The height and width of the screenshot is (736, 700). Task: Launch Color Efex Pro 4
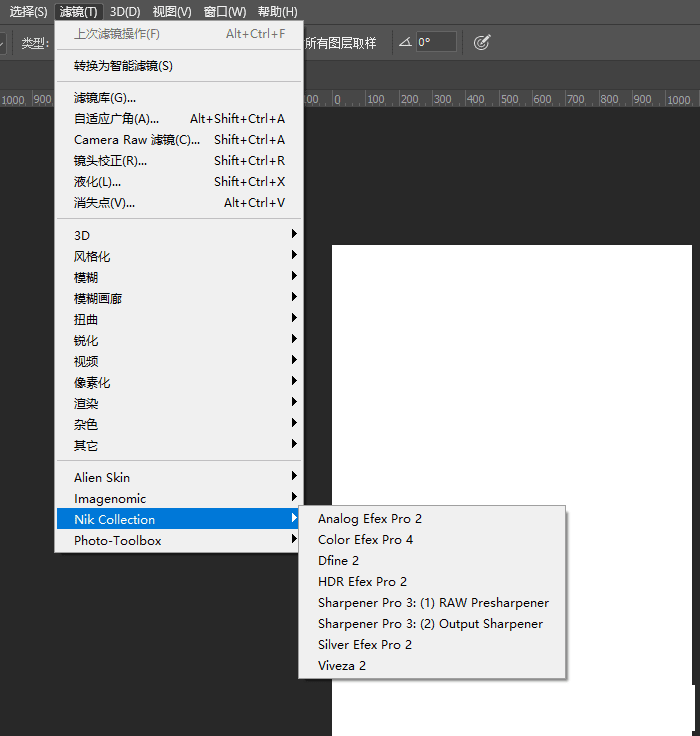point(432,540)
